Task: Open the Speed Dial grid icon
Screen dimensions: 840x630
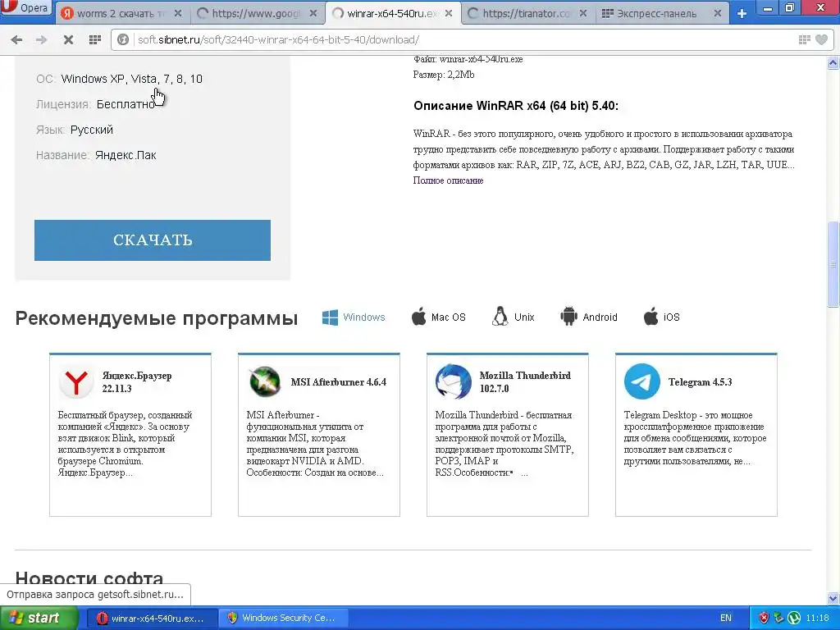Action: [95, 39]
